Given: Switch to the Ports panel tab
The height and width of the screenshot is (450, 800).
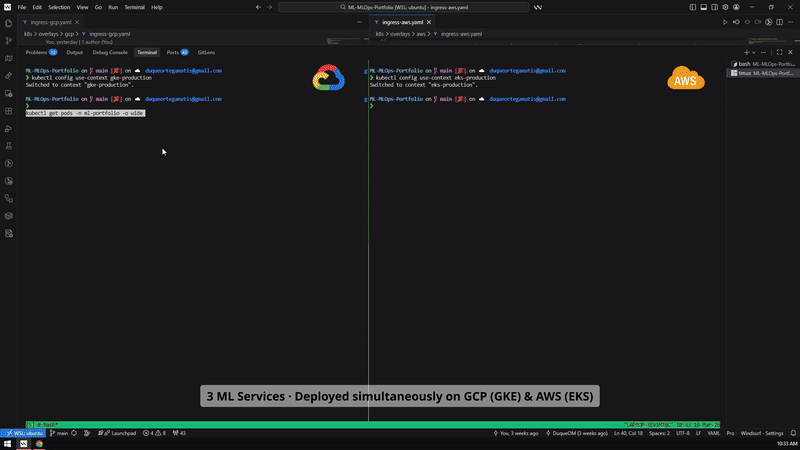Looking at the screenshot, I should (x=177, y=53).
